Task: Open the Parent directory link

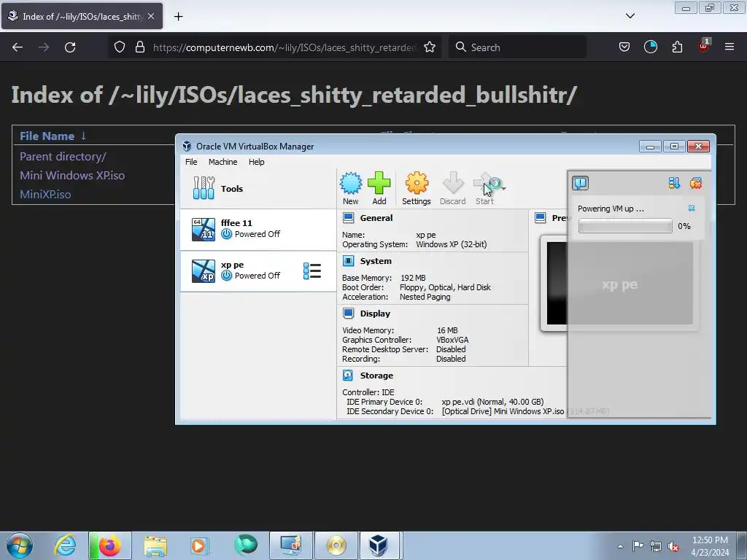Action: (x=63, y=157)
